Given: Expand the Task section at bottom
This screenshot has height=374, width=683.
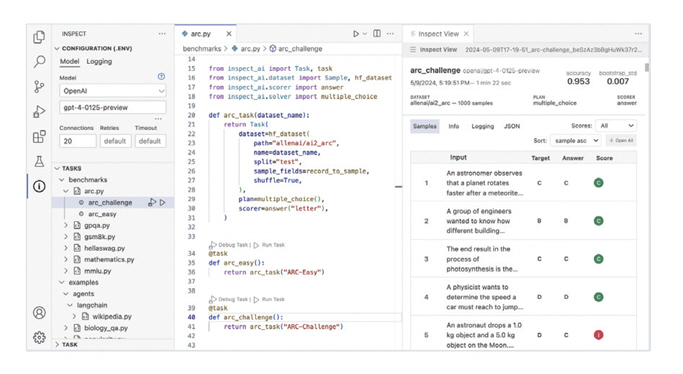Looking at the screenshot, I should click(x=57, y=344).
